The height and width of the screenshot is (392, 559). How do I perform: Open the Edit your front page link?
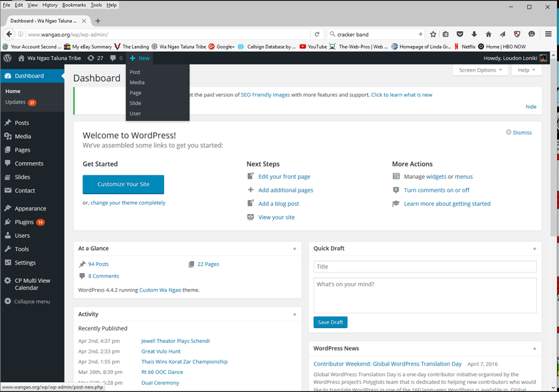click(x=284, y=177)
